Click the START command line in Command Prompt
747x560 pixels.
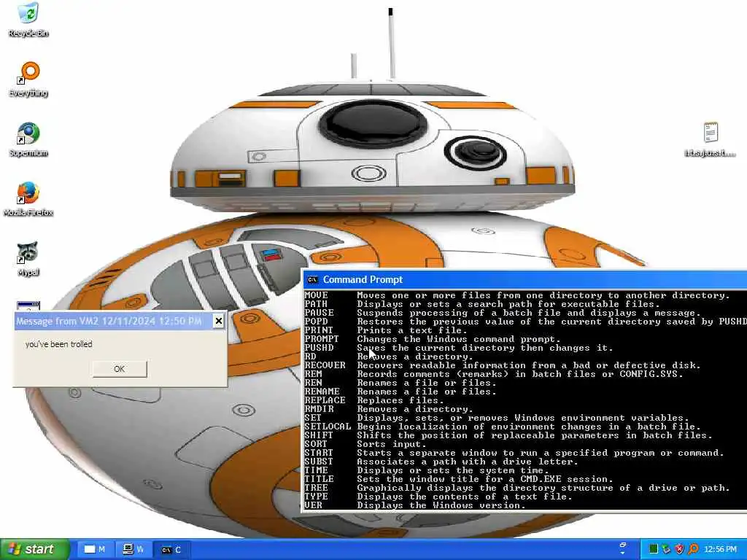click(x=514, y=453)
